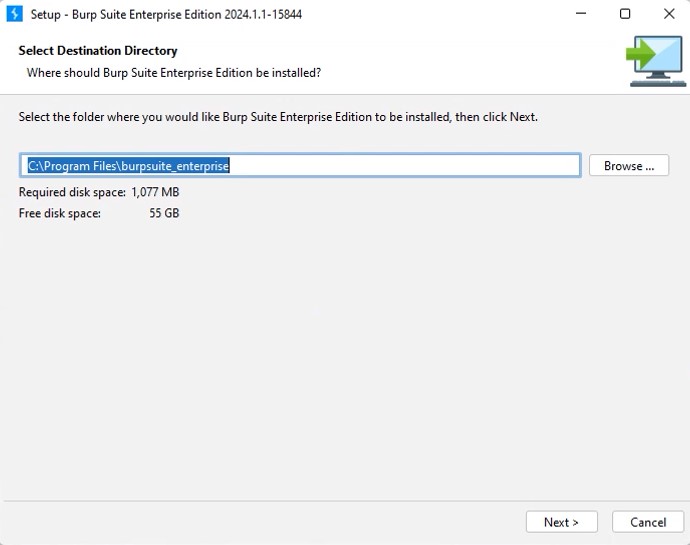Maximize the Setup window
The width and height of the screenshot is (690, 545).
click(x=625, y=14)
